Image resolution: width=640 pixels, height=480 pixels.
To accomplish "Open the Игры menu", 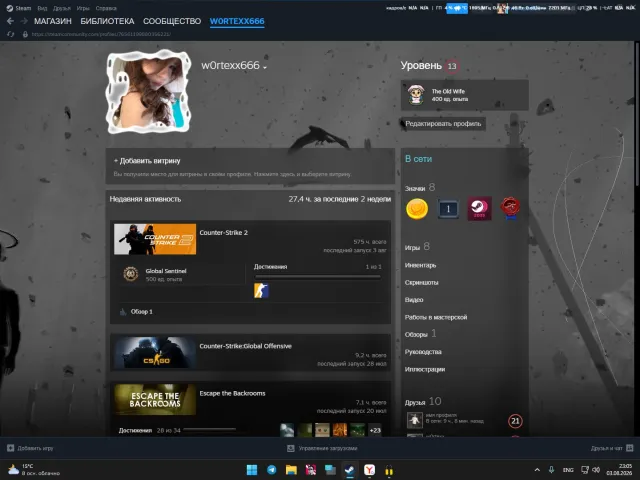I will pyautogui.click(x=83, y=8).
